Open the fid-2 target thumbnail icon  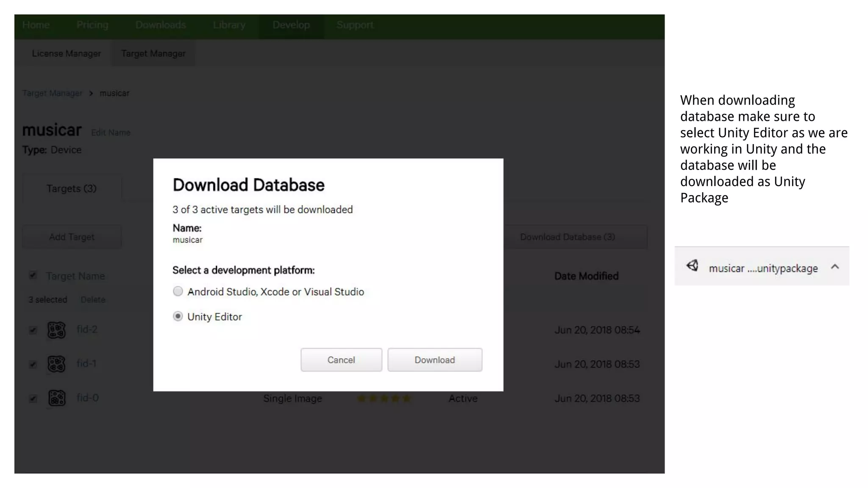point(56,330)
